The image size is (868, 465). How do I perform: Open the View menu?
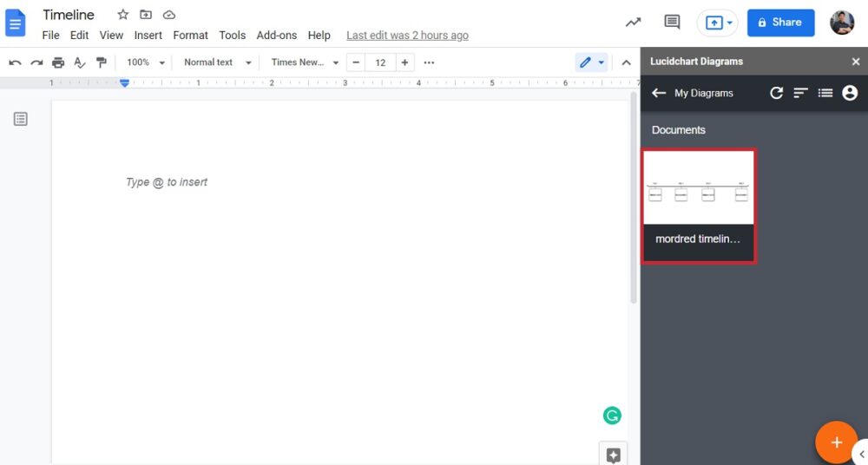click(x=111, y=36)
